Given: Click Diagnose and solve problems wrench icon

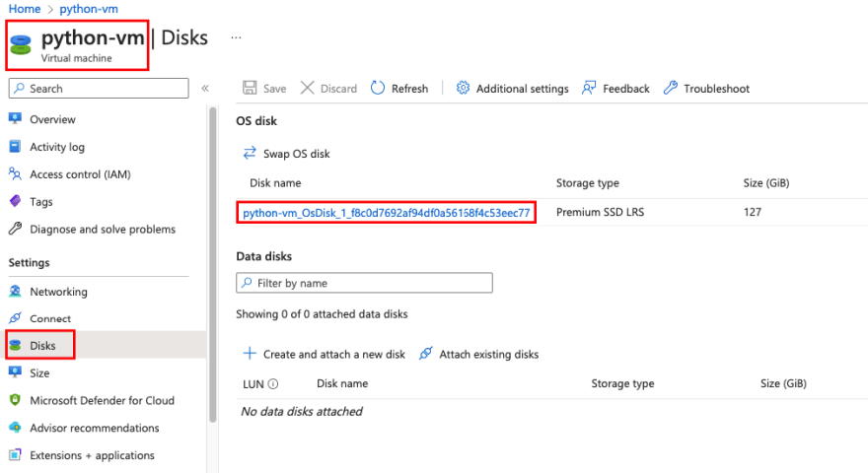Looking at the screenshot, I should (16, 228).
